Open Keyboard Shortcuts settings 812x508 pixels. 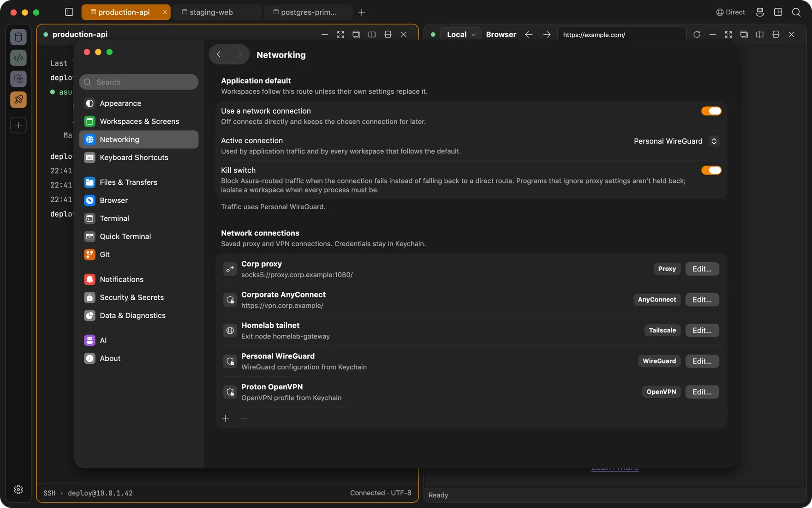[x=138, y=157]
